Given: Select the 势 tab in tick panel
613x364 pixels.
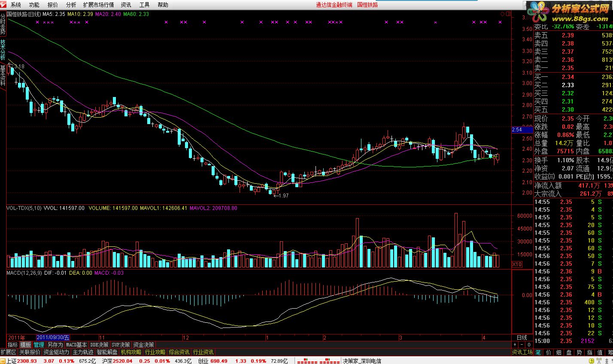Looking at the screenshot, I should (x=580, y=352).
